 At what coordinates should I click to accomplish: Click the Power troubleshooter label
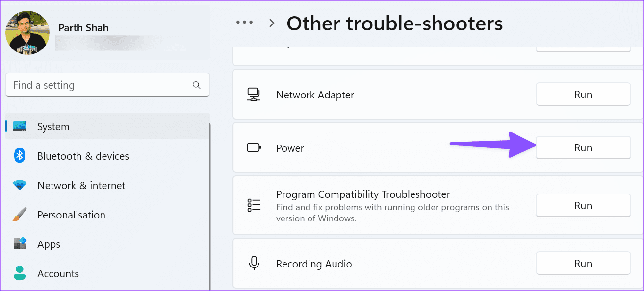(290, 148)
